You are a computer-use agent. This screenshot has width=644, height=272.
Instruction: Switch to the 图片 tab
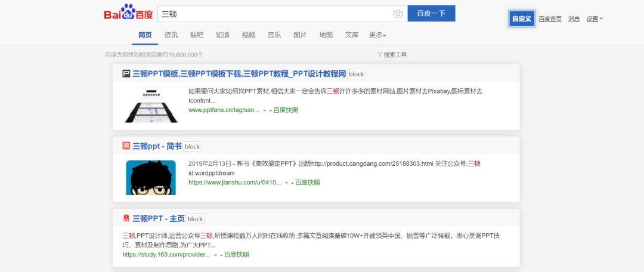300,35
